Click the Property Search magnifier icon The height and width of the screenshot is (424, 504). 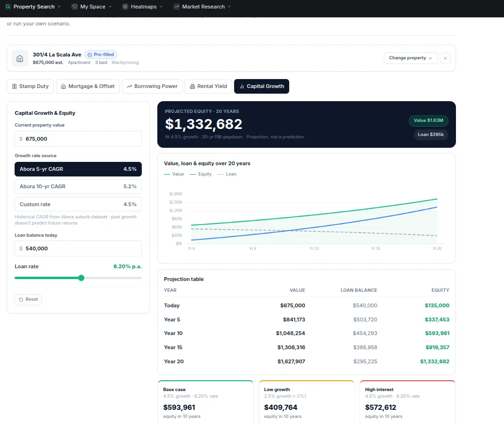tap(8, 7)
